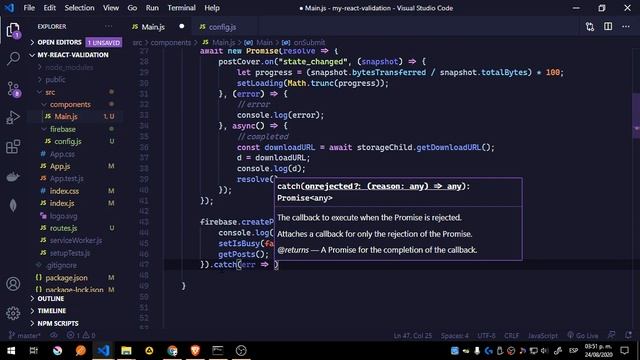Open the Manage gear menu
Screen dimensions: 640x360
13,313
